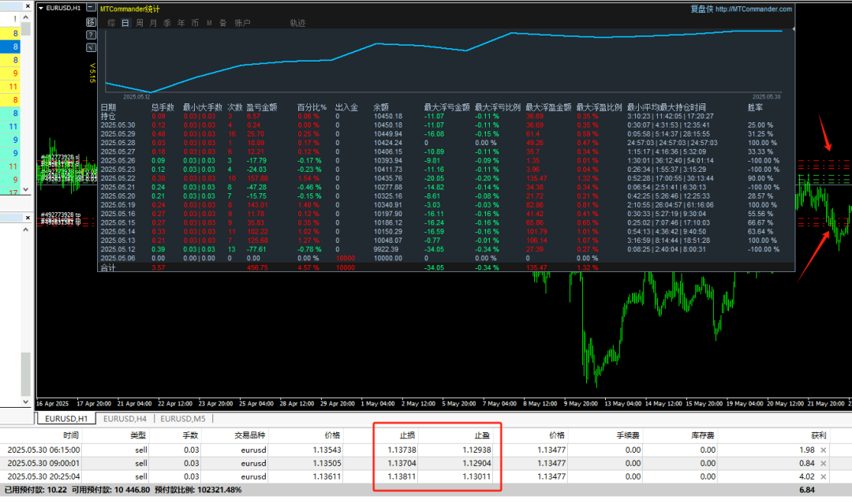Close the 20:25:04 sell order with X
The height and width of the screenshot is (504, 852).
(x=823, y=477)
